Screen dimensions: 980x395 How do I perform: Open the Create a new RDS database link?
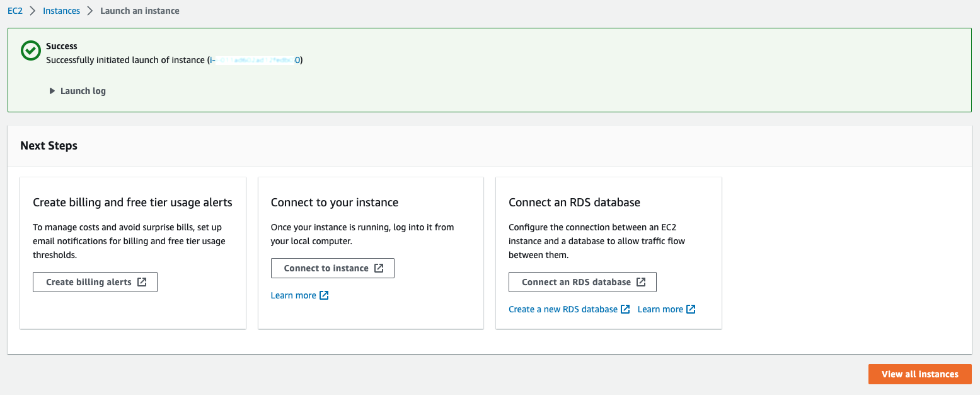pos(563,309)
